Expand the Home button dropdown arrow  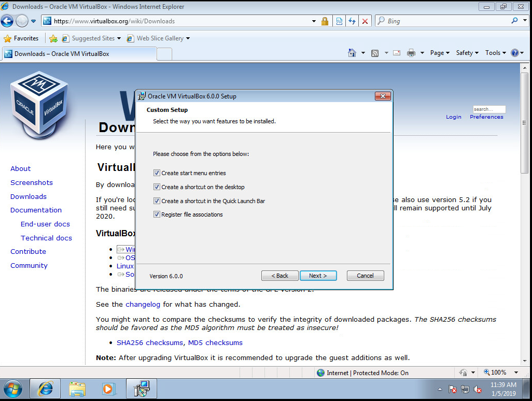363,53
